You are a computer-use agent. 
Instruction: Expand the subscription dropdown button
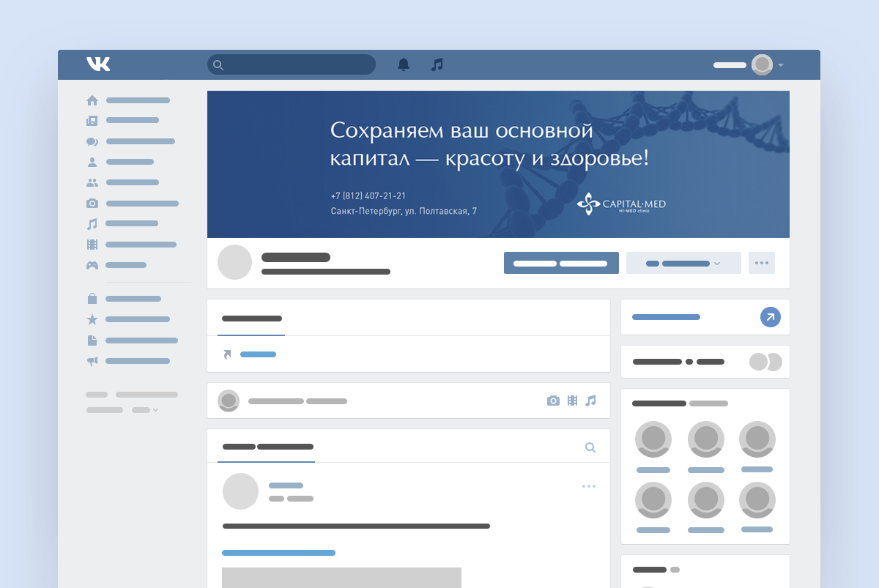[683, 263]
